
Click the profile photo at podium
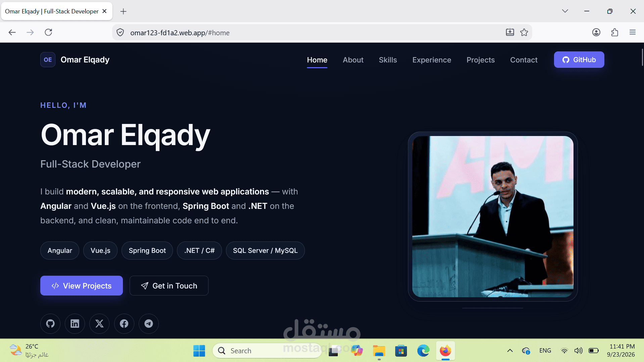coord(493,216)
